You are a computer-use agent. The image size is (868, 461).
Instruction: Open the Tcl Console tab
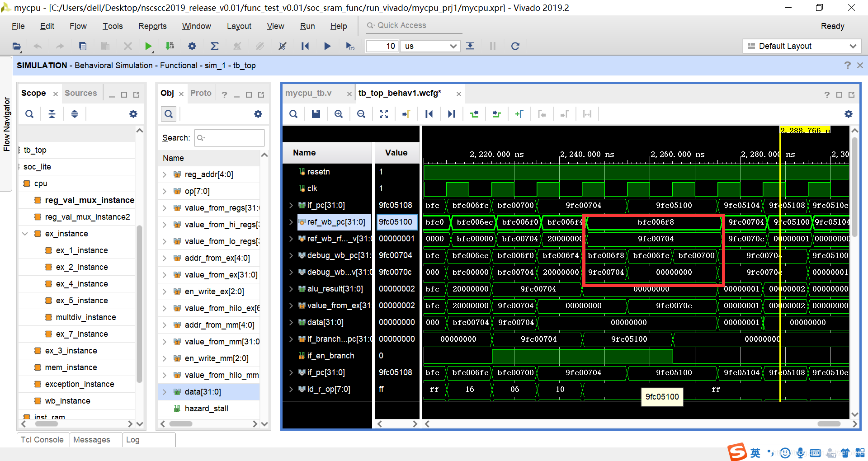tap(42, 440)
